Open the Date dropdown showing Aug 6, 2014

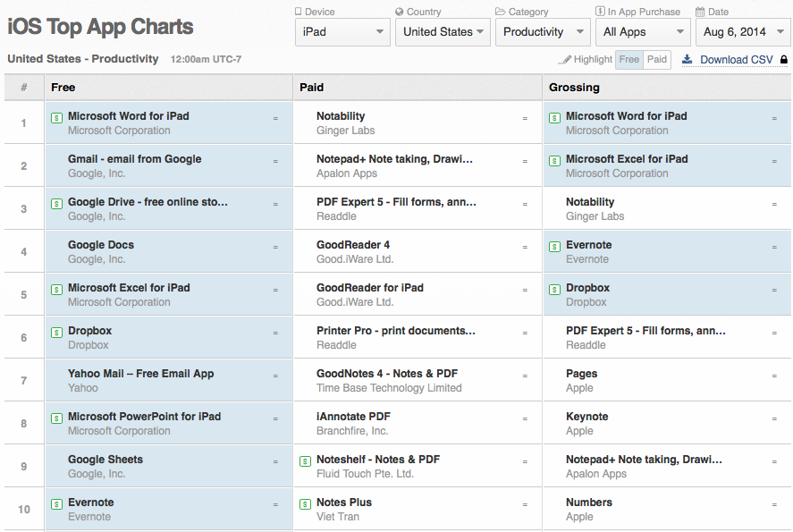744,32
